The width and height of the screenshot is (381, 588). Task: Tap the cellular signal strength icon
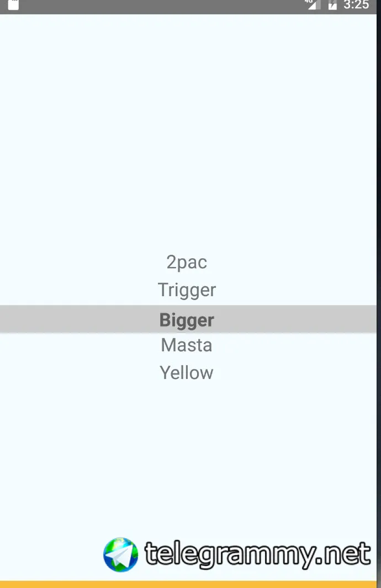(x=314, y=5)
